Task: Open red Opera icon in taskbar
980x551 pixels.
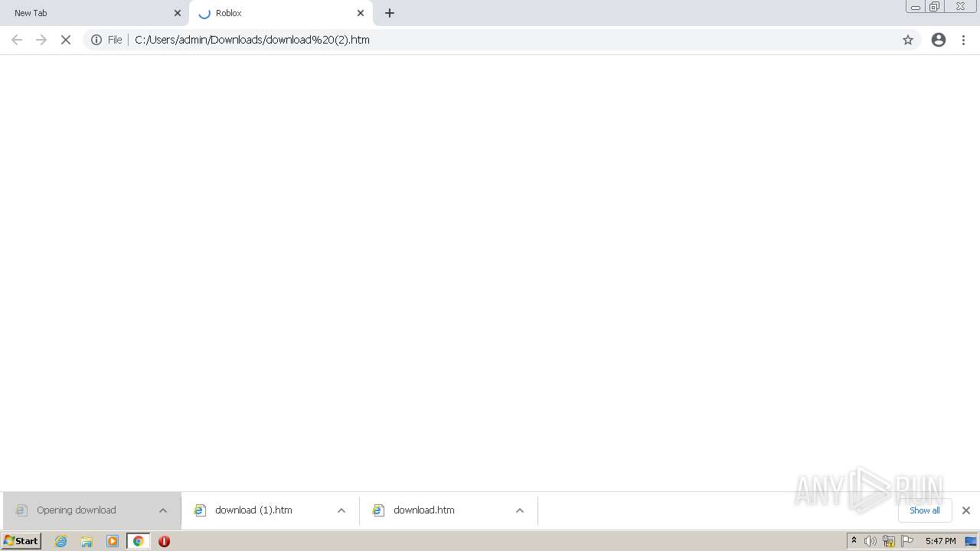Action: pos(164,541)
